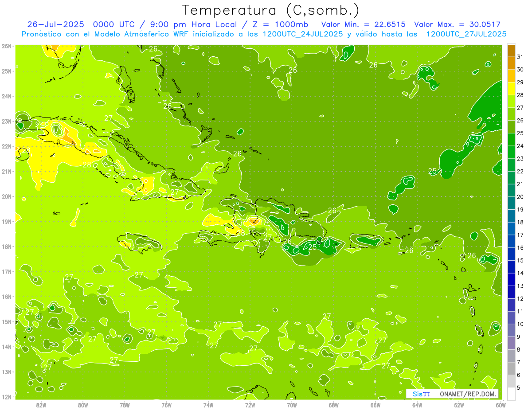Click the 82W longitude axis label
532x411 pixels.
[41, 405]
